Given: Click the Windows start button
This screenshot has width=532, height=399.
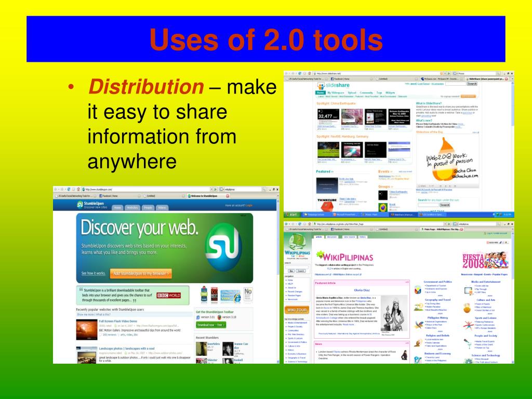Looking at the screenshot, I should [293, 215].
